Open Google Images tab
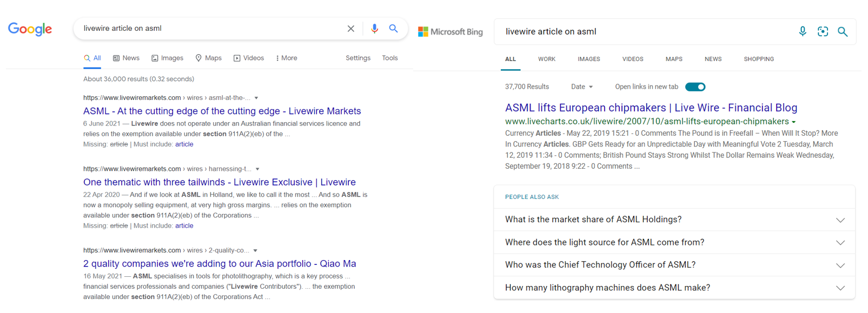The width and height of the screenshot is (868, 313). [x=167, y=58]
